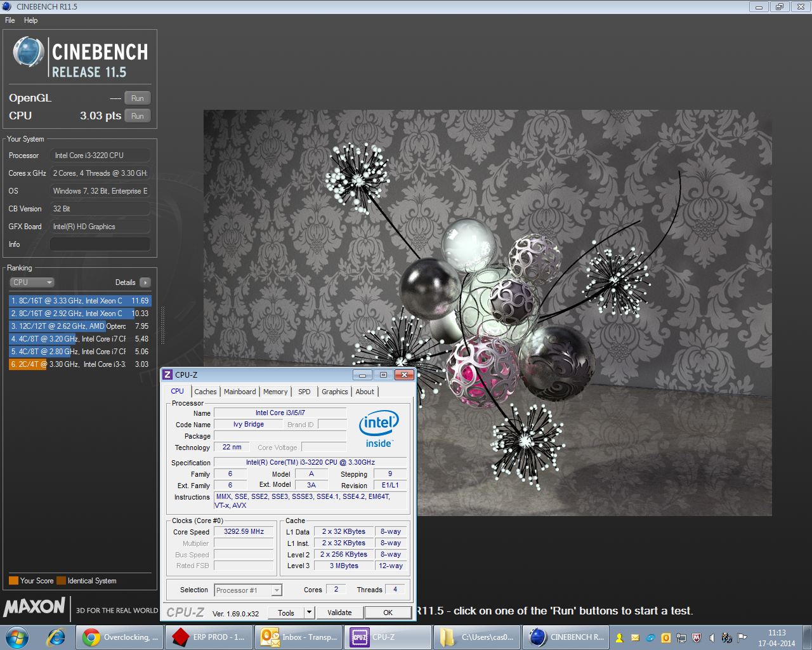The width and height of the screenshot is (812, 650).
Task: Open the File menu in Cinebench
Action: pyautogui.click(x=10, y=20)
